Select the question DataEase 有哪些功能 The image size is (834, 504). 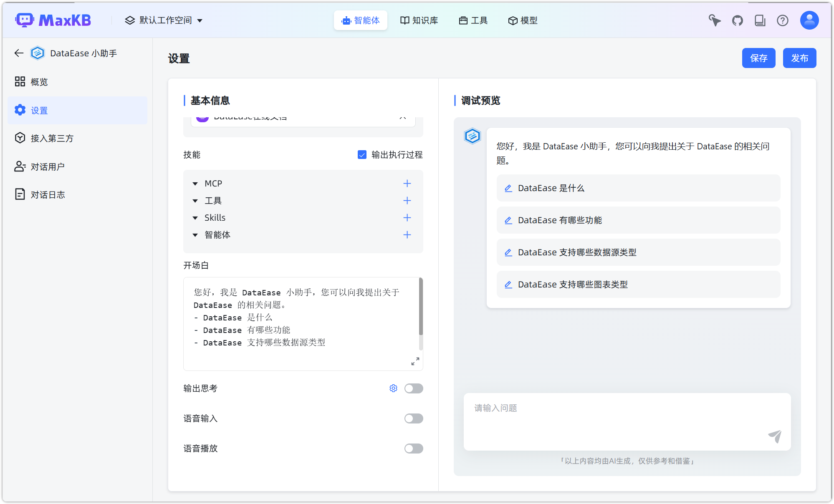[638, 220]
